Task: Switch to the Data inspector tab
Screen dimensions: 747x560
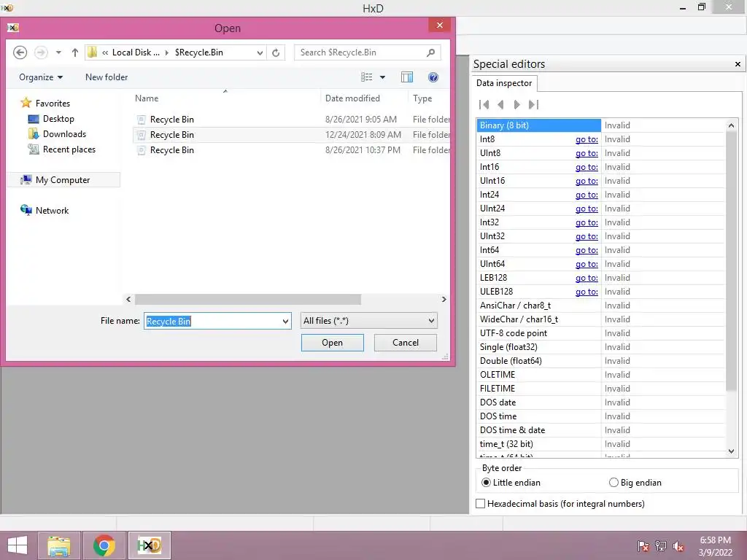Action: pos(504,83)
